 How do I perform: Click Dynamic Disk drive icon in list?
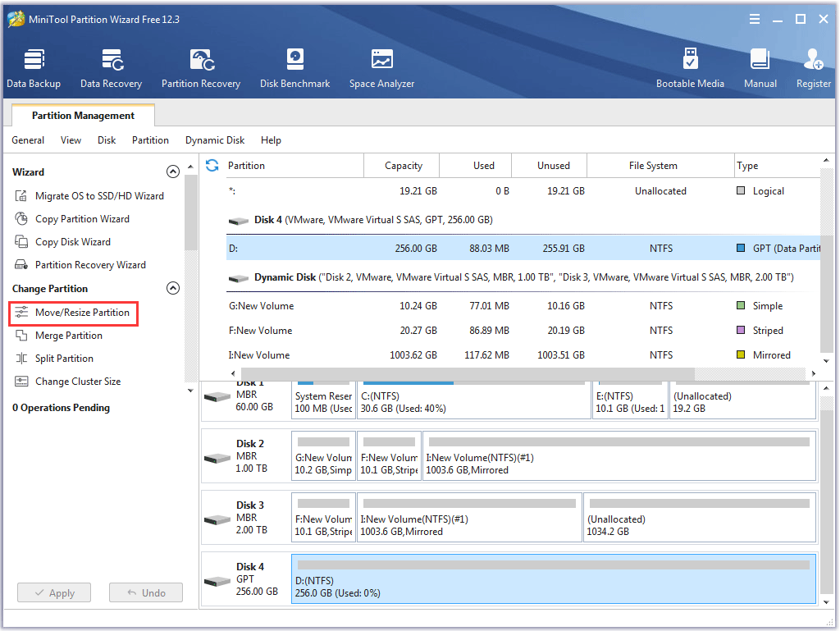click(x=239, y=278)
